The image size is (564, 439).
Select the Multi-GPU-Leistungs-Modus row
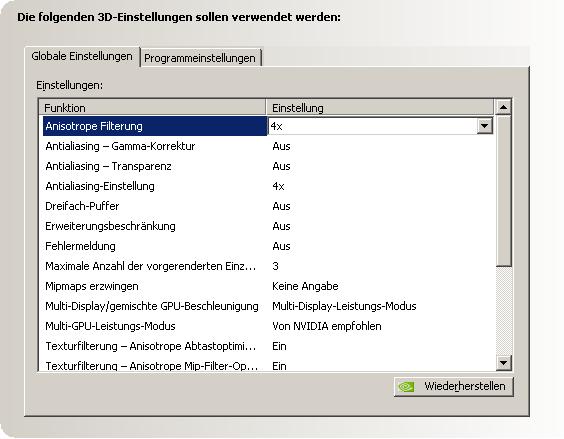coord(268,326)
